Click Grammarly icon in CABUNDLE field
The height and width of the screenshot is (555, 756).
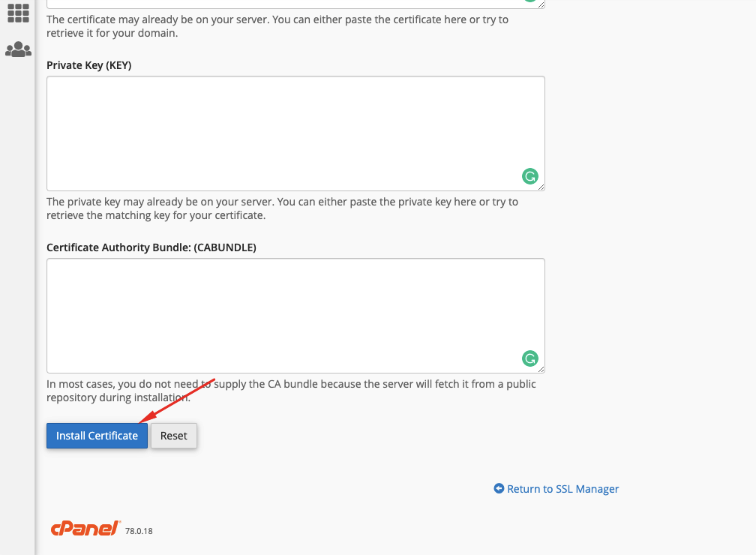point(529,358)
